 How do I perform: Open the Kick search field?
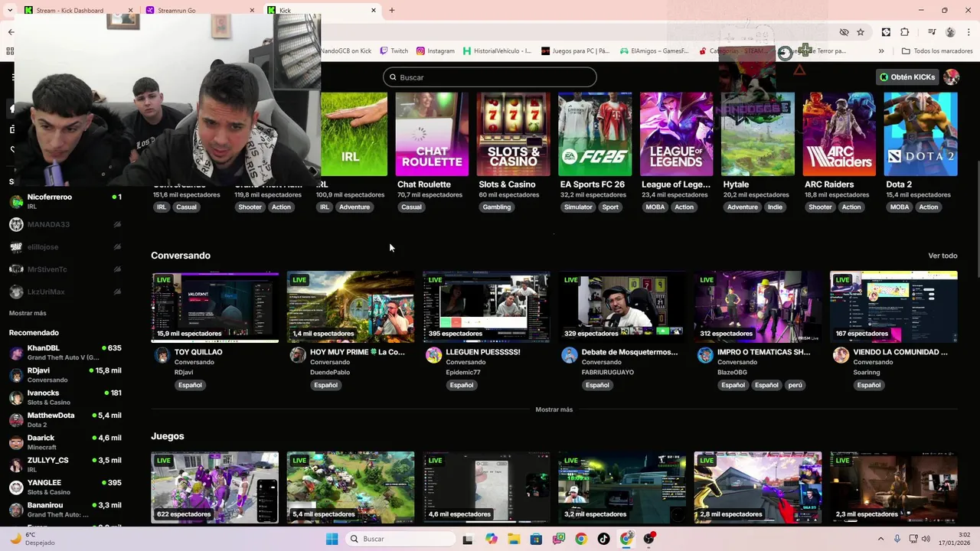coord(490,77)
